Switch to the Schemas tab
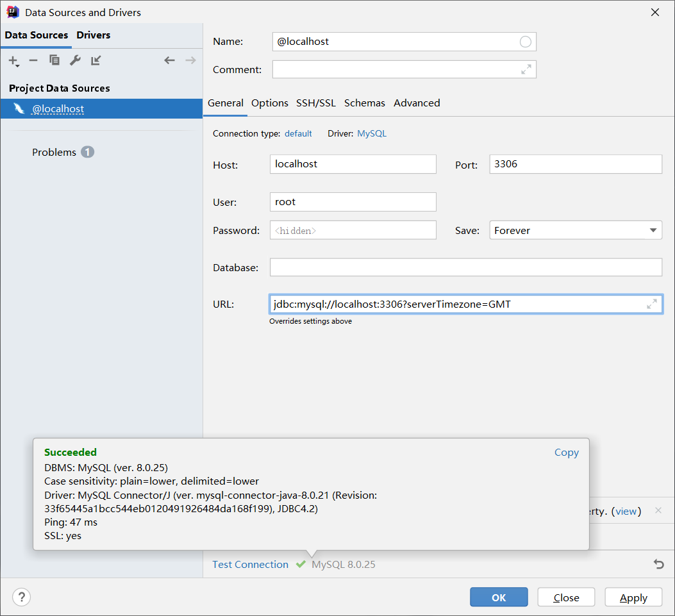The height and width of the screenshot is (616, 675). (x=364, y=103)
